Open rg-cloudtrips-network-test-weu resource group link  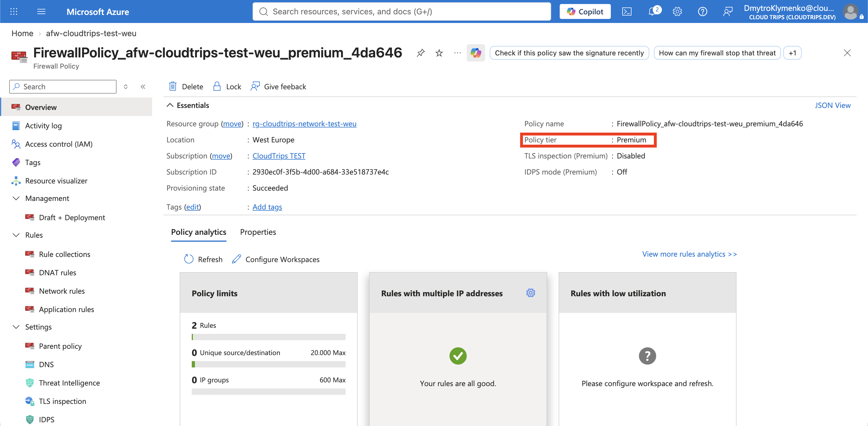coord(304,124)
